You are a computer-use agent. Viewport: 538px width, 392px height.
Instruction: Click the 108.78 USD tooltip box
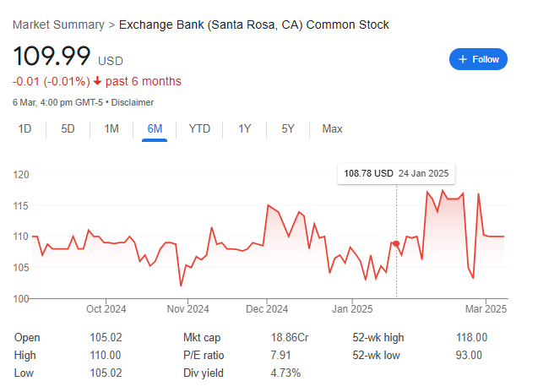[x=396, y=174]
